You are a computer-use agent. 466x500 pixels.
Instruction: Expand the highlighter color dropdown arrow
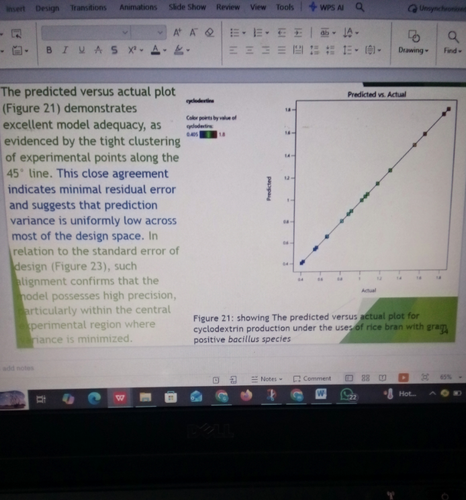(x=188, y=51)
